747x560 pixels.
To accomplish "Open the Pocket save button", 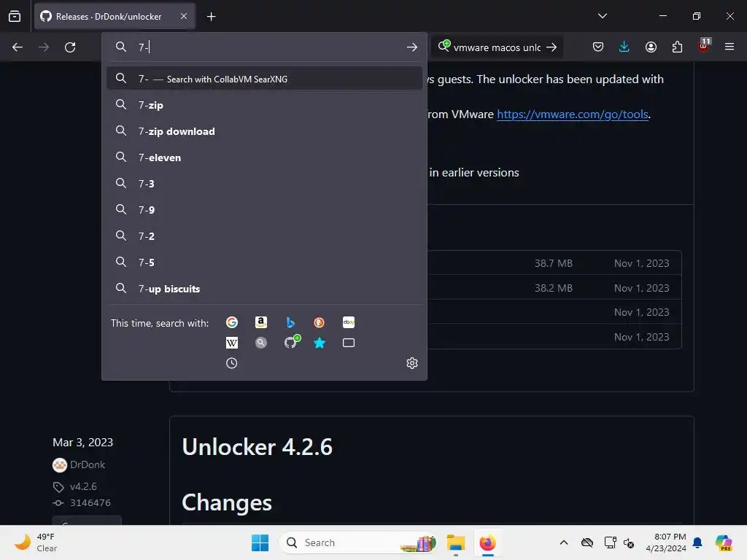I will [x=598, y=47].
